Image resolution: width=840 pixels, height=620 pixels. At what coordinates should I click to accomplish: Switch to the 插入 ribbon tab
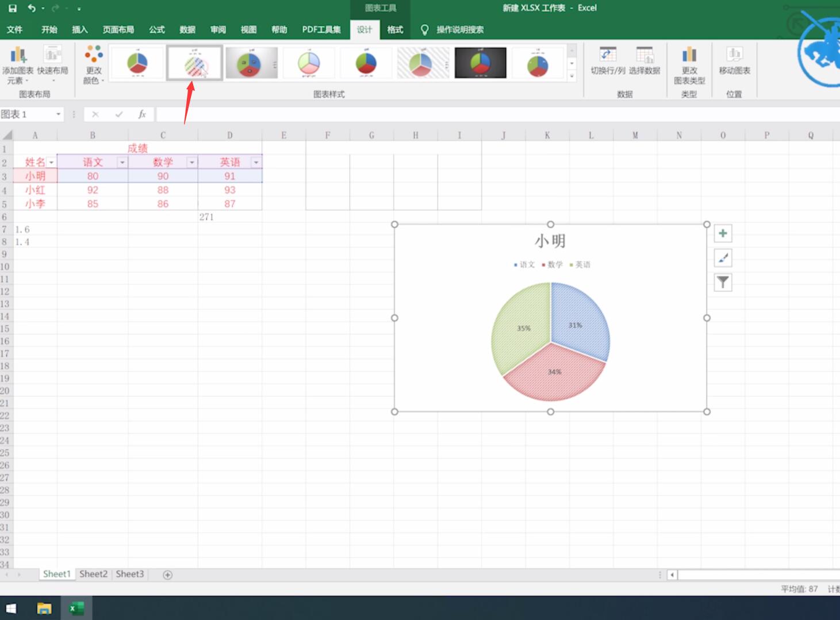(79, 29)
